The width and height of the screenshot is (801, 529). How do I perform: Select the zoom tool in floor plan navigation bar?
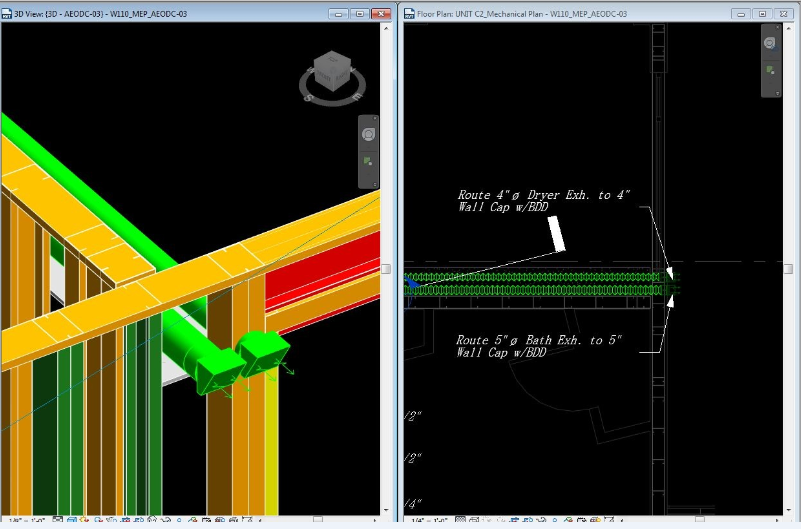tap(770, 70)
